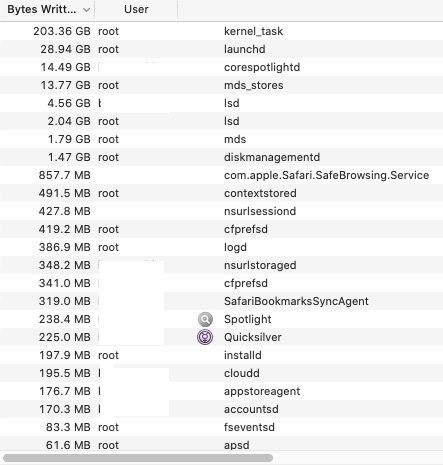The width and height of the screenshot is (443, 465).
Task: Select the kernel_task process row
Action: [x=221, y=31]
